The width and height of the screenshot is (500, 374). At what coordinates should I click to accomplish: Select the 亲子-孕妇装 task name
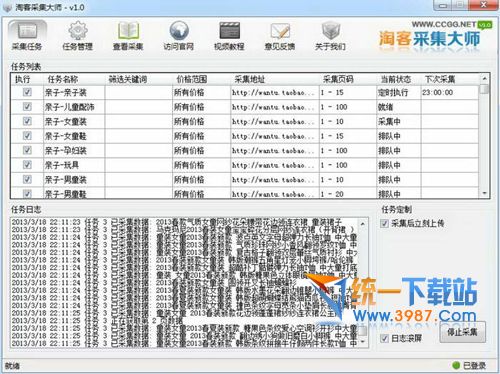pyautogui.click(x=66, y=151)
